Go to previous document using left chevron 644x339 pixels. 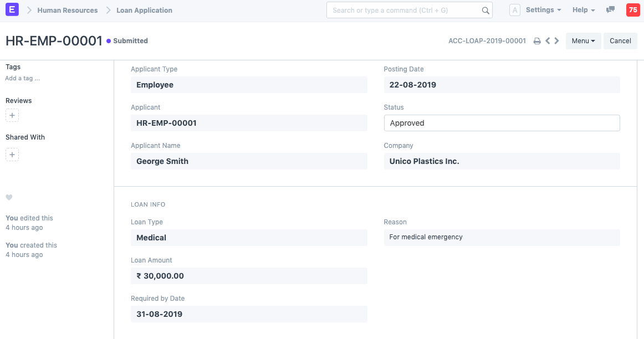click(547, 40)
